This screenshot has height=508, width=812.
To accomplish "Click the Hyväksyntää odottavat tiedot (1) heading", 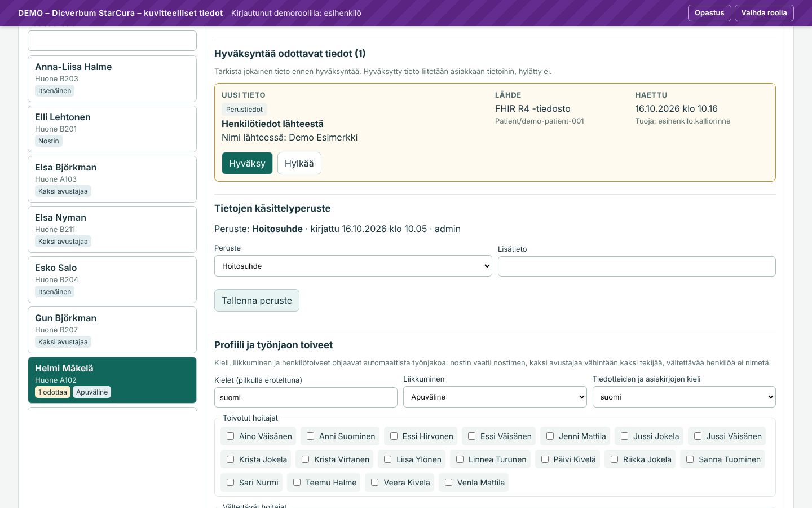I will [x=290, y=54].
